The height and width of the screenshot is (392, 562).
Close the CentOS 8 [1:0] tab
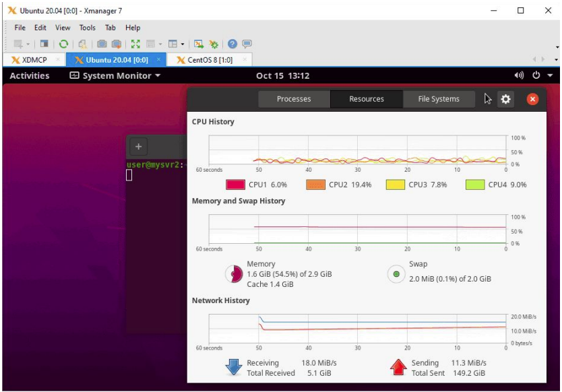point(245,59)
